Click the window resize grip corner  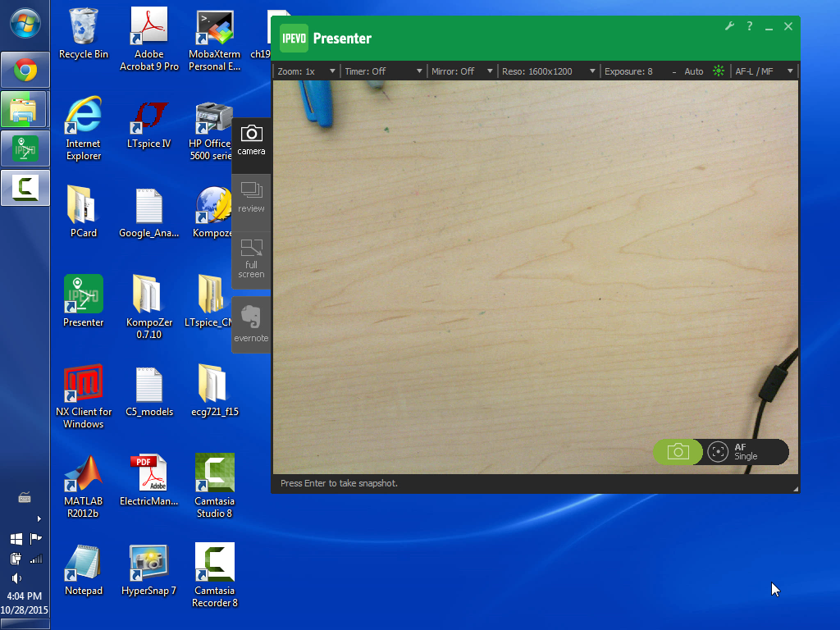(795, 489)
